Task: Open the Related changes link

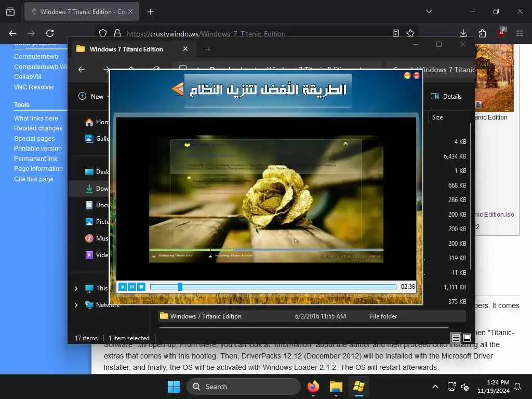Action: point(38,128)
